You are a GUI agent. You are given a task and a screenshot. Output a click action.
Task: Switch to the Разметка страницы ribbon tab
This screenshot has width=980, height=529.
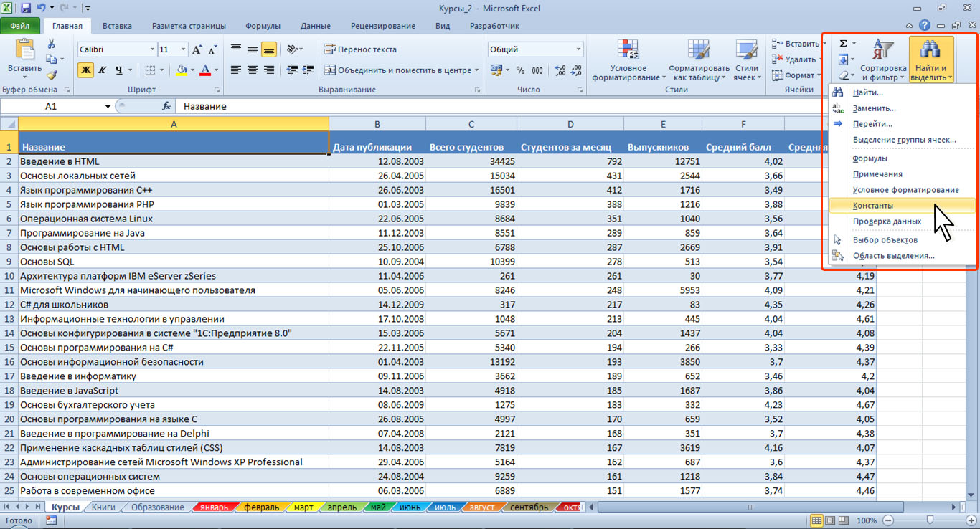click(x=189, y=26)
